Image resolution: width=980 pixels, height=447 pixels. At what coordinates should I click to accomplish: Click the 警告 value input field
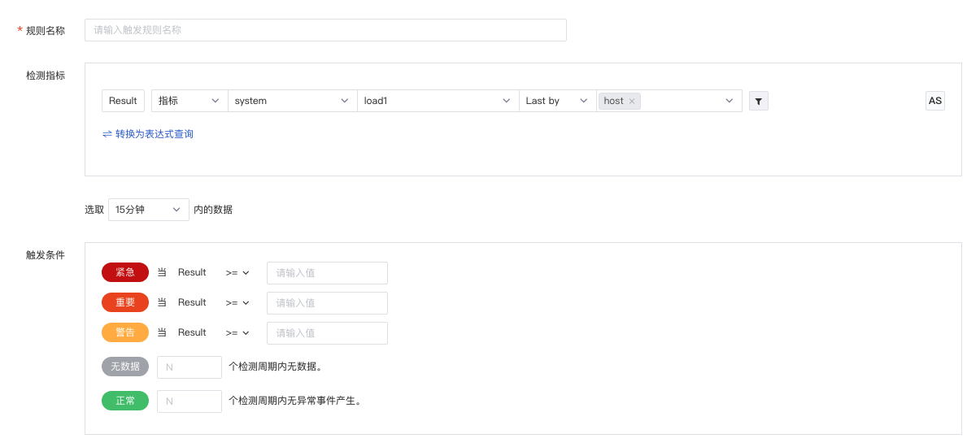pyautogui.click(x=327, y=333)
